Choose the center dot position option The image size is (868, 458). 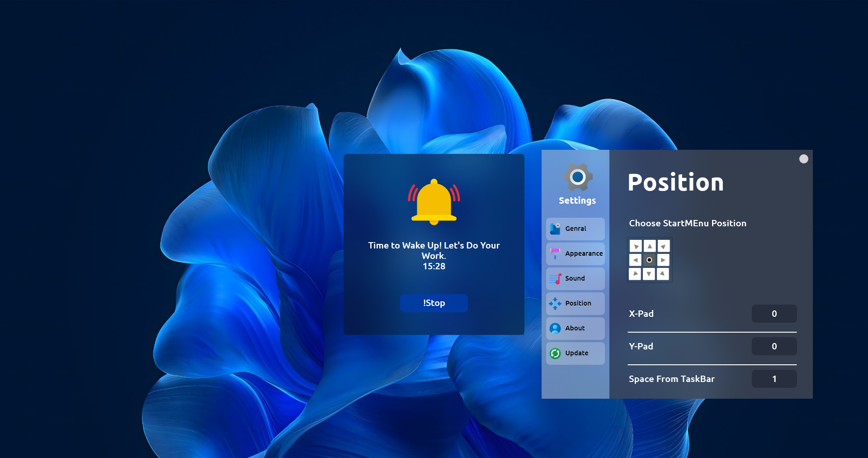click(649, 260)
